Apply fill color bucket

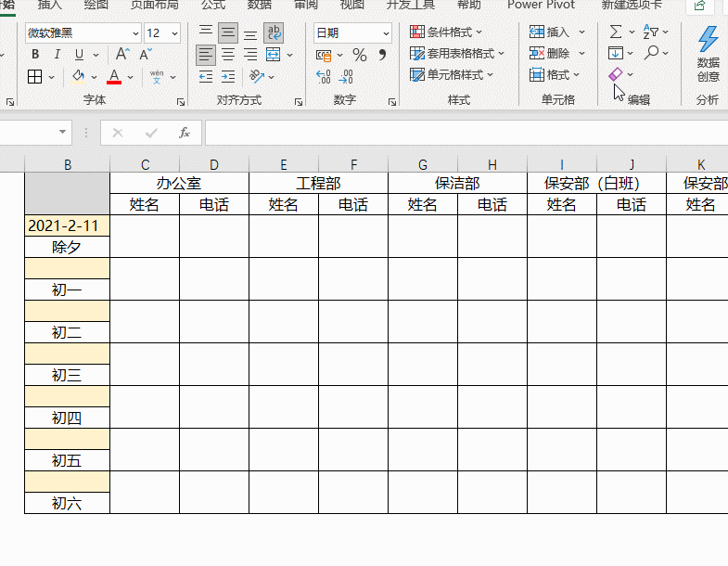pos(78,77)
